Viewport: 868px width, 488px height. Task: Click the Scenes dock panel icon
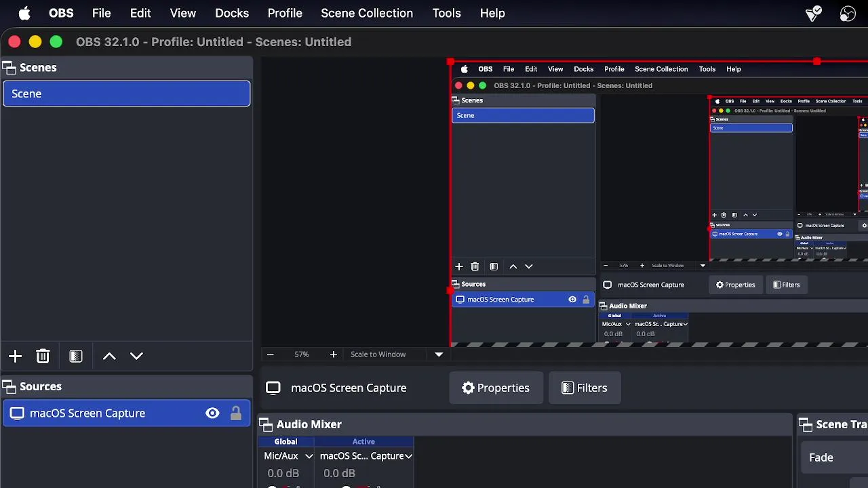click(x=9, y=67)
